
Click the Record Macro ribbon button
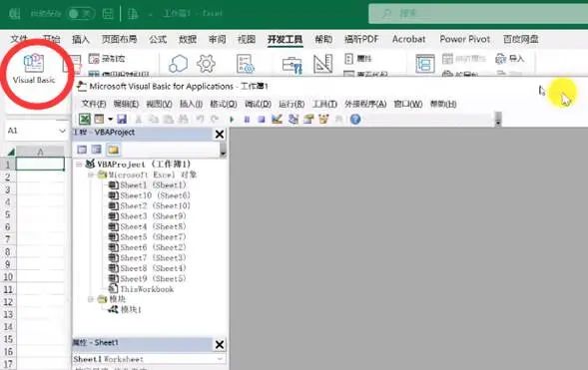click(107, 59)
